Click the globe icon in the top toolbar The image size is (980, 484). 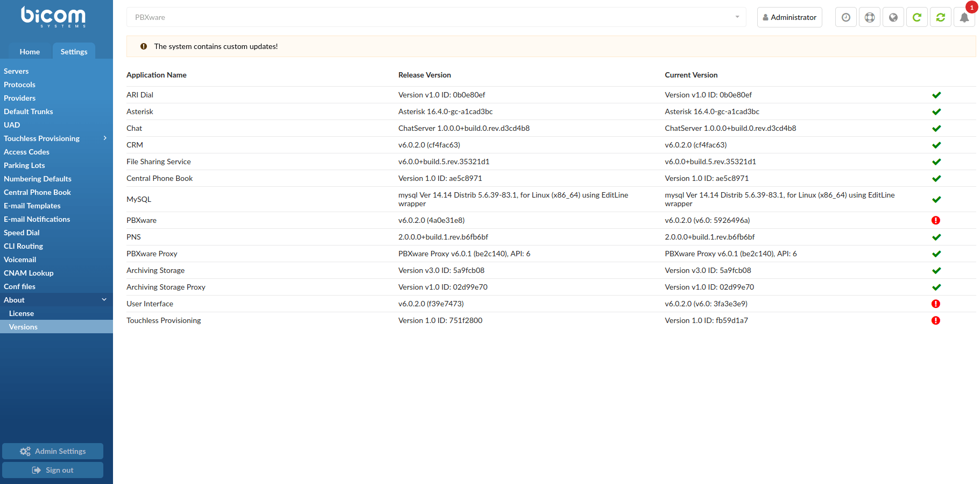(893, 17)
